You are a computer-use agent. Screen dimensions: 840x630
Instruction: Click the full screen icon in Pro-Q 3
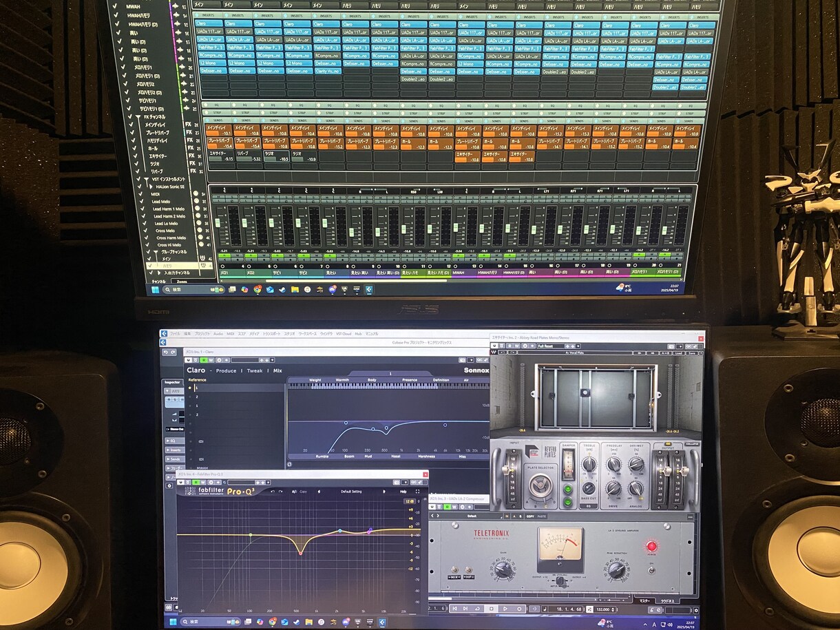[x=418, y=492]
